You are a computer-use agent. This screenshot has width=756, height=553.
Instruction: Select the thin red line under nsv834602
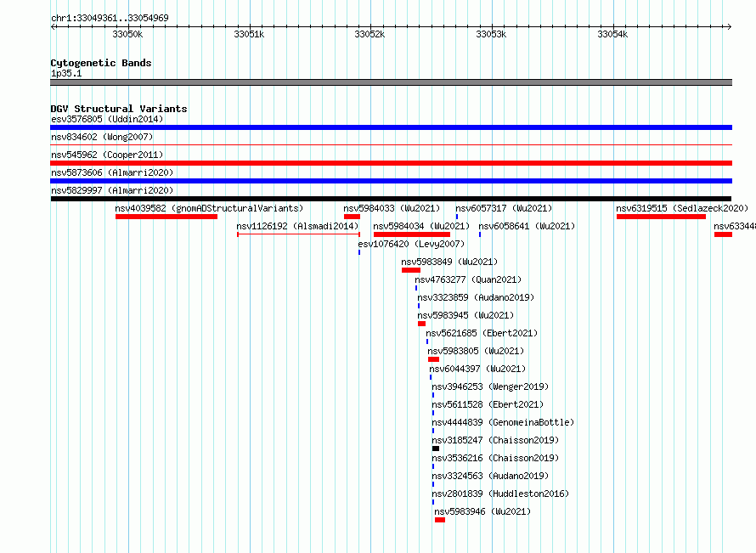tap(391, 144)
